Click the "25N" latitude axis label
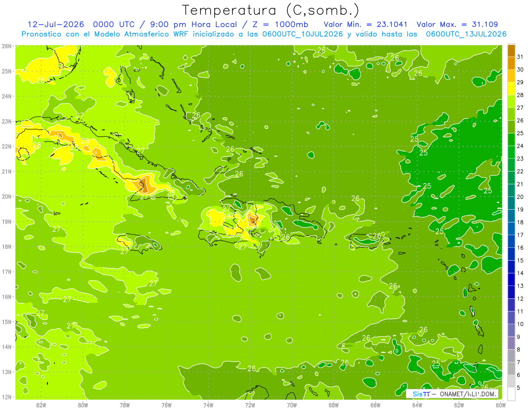Image resolution: width=532 pixels, height=411 pixels. [7, 71]
